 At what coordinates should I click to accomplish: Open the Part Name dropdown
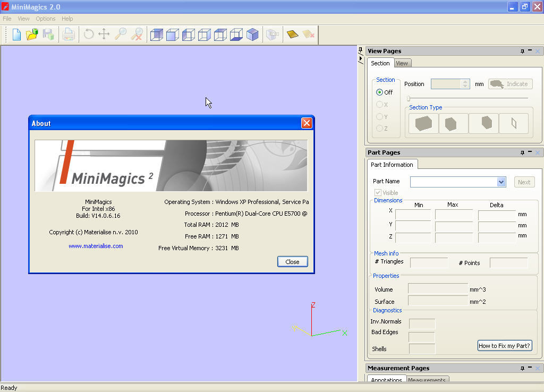[x=501, y=182]
